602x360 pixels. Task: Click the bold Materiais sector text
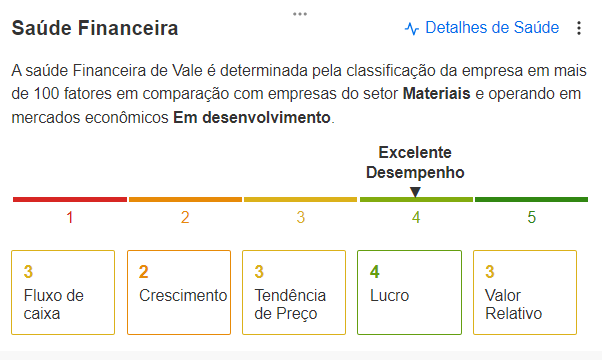point(437,94)
